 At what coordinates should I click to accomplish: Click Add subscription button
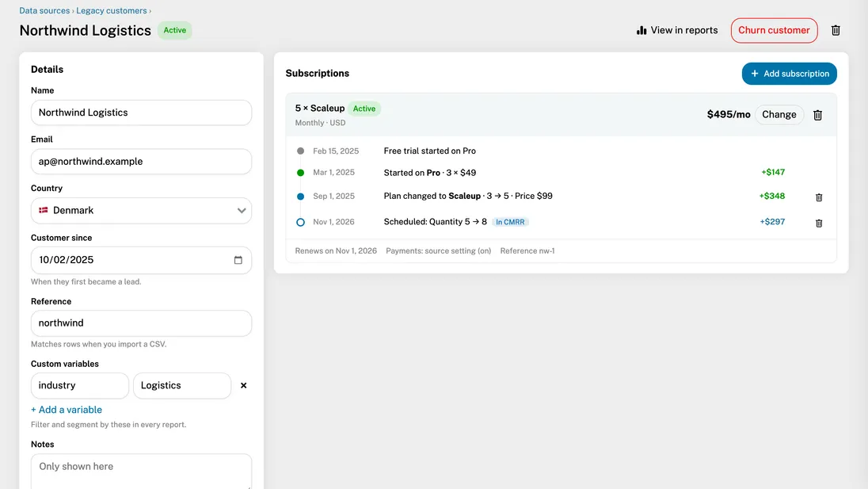[x=790, y=74]
